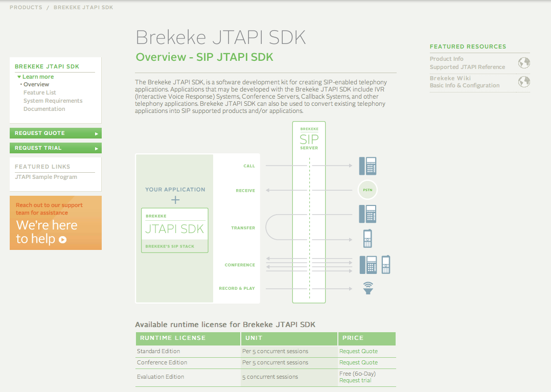Click 'Available runtime license for Brekeke JTAPI SDK' heading

(225, 325)
